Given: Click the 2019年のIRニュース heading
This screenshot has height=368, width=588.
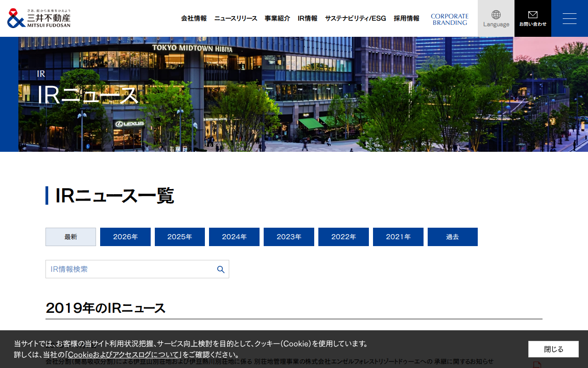Looking at the screenshot, I should pos(106,308).
